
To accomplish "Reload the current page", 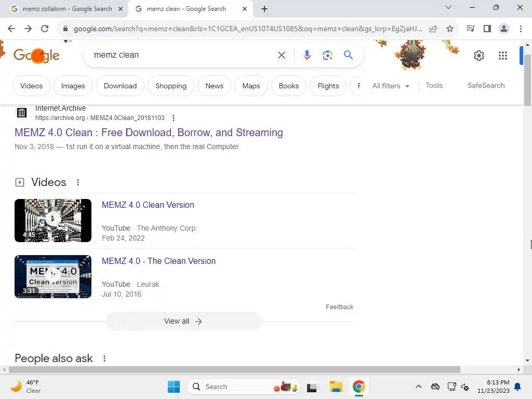I will [x=45, y=29].
